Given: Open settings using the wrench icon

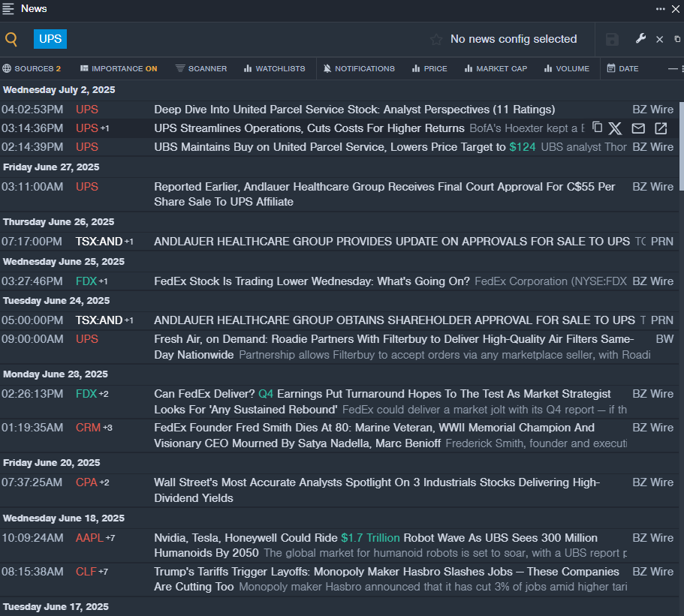Looking at the screenshot, I should [640, 39].
